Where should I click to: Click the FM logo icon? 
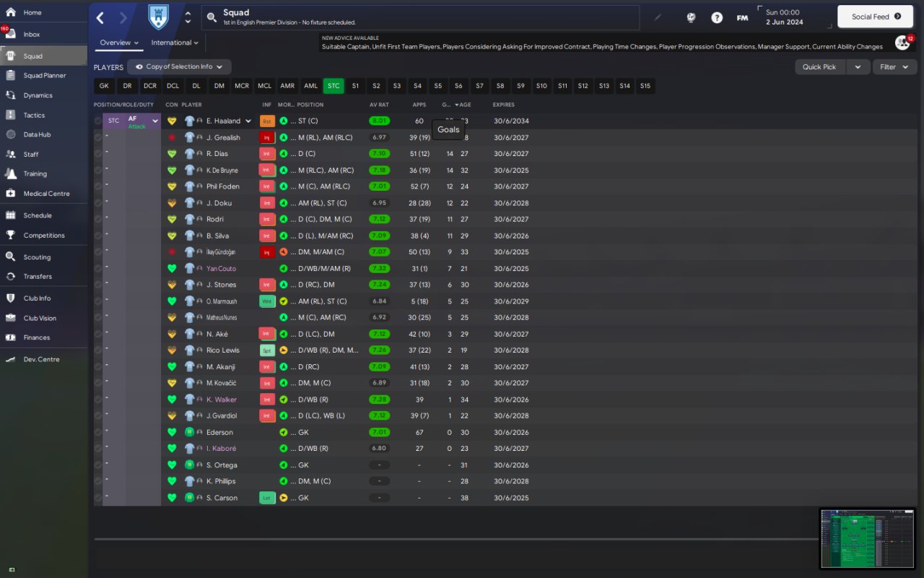coord(742,17)
